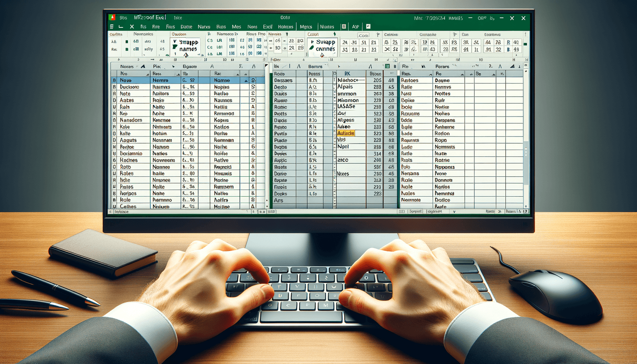Open the Halcos menu
Image resolution: width=637 pixels, height=364 pixels.
285,26
